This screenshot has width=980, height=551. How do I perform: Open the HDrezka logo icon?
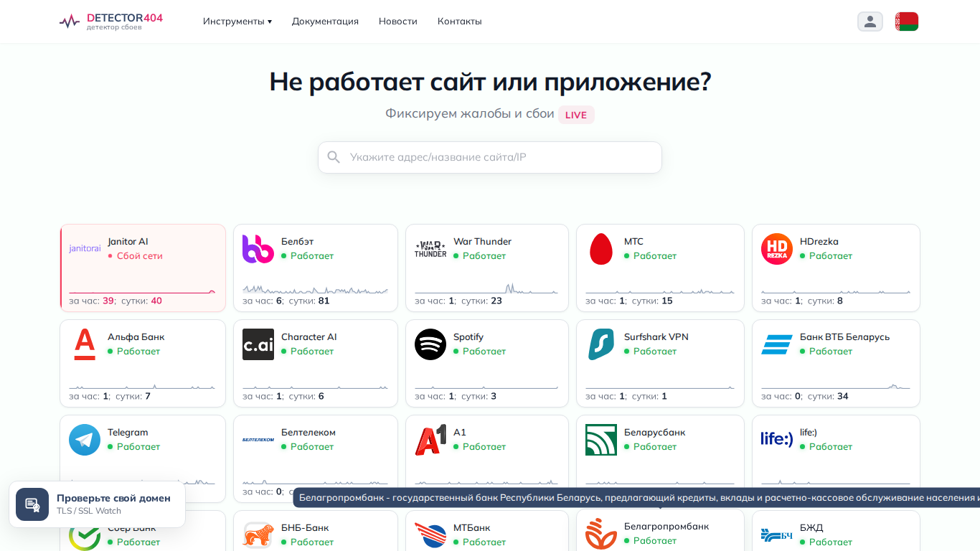point(777,249)
